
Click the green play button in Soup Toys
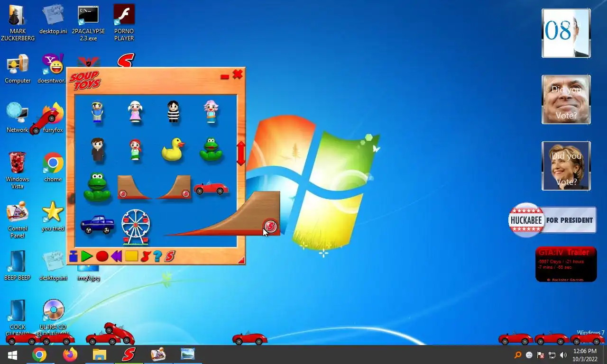pos(87,256)
